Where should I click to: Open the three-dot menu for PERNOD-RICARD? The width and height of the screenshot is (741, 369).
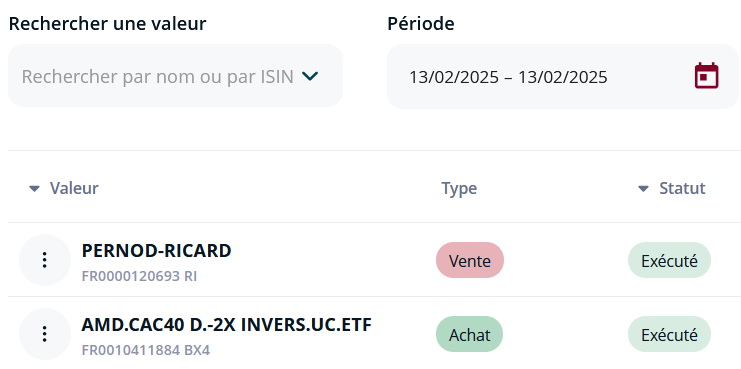(x=44, y=260)
